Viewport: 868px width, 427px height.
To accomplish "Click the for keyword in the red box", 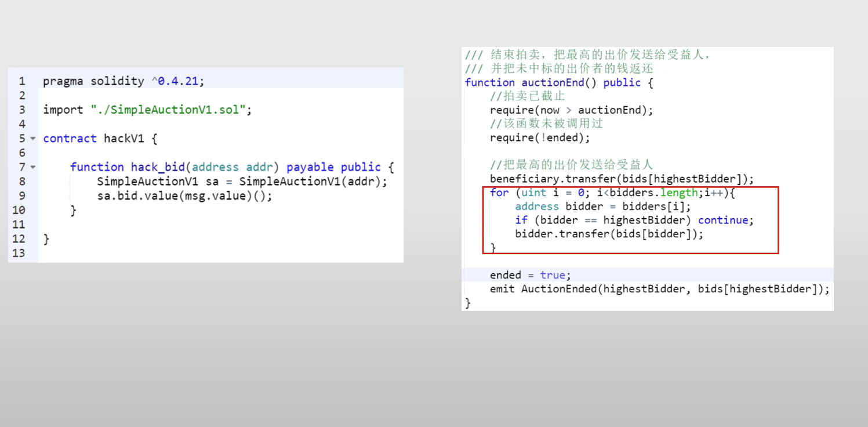I will pos(499,193).
